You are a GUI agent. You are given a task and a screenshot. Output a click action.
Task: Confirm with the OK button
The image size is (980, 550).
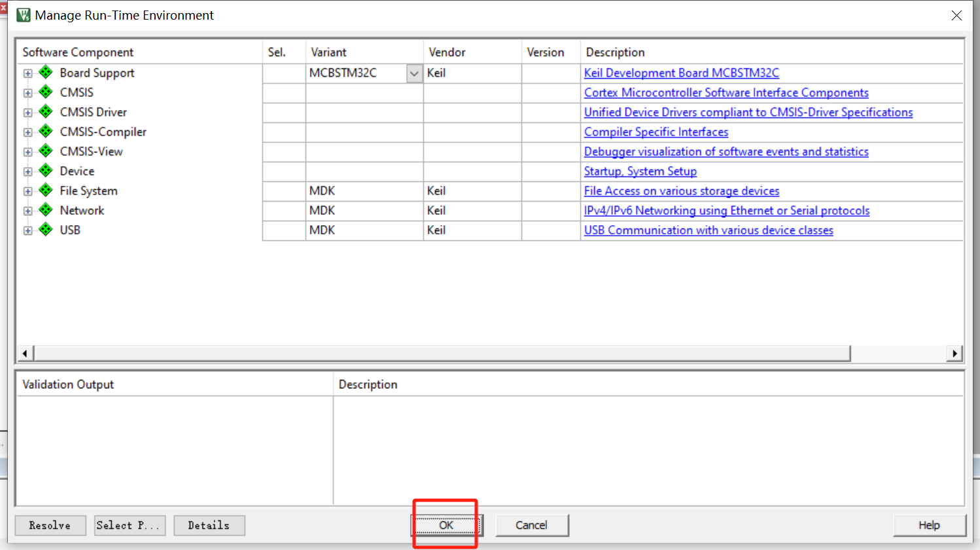(447, 525)
